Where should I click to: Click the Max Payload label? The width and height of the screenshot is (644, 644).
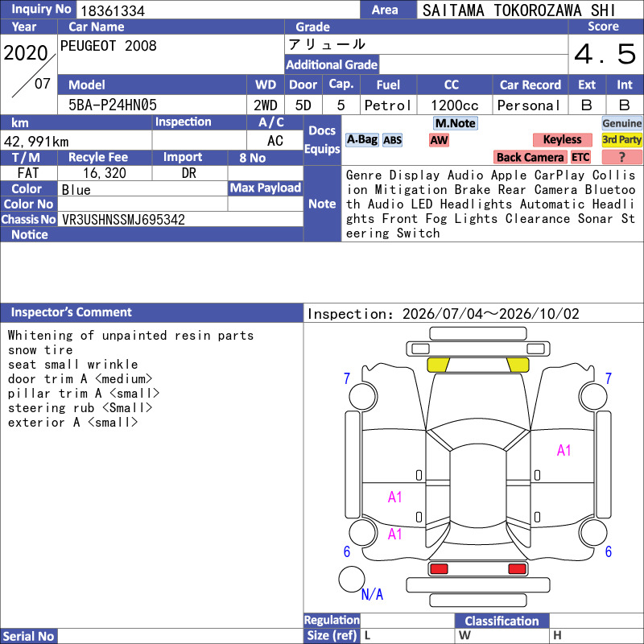[266, 188]
